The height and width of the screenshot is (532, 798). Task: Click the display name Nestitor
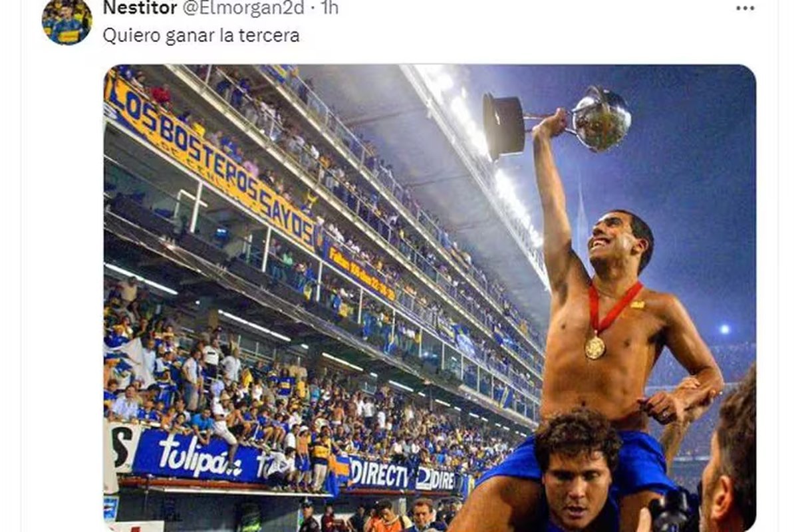click(140, 8)
